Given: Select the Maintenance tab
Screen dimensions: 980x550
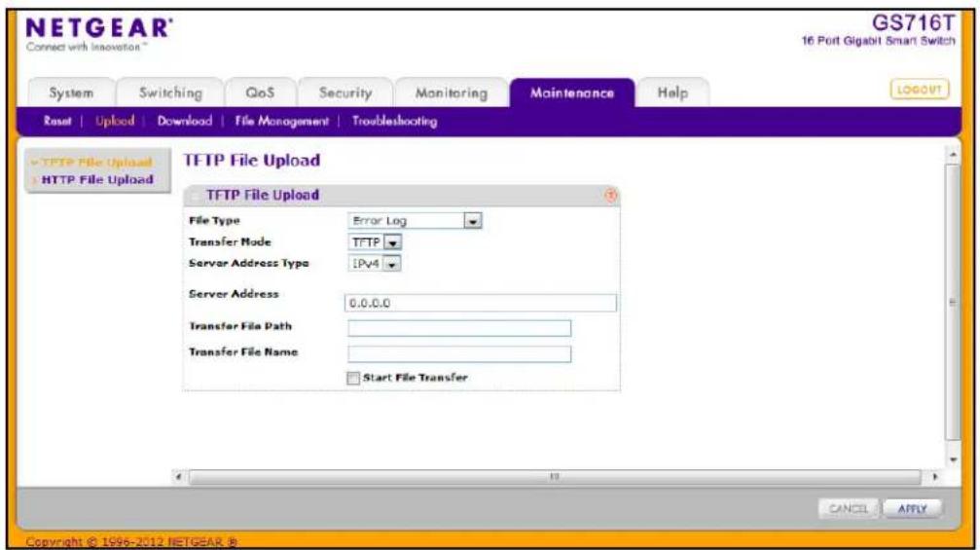Looking at the screenshot, I should 572,92.
